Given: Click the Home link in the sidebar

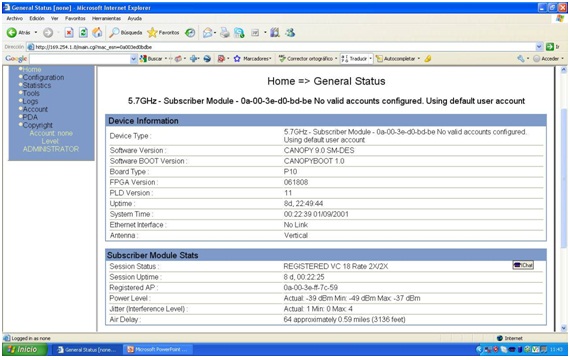Looking at the screenshot, I should (32, 69).
